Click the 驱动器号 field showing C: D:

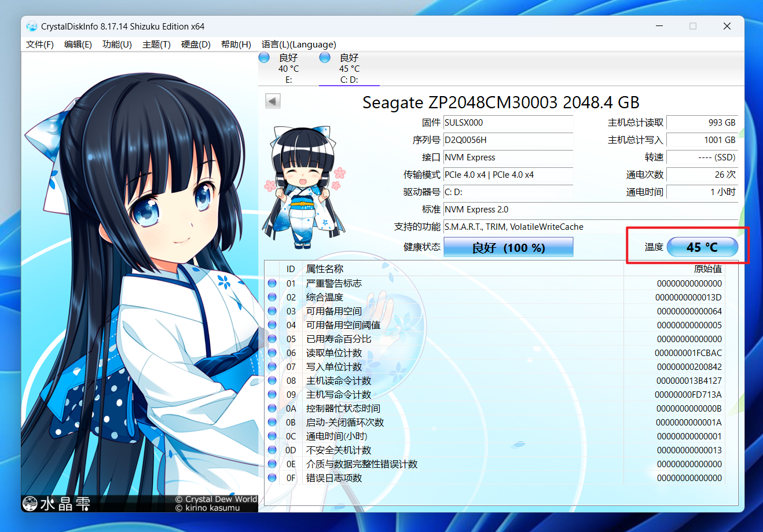point(508,192)
